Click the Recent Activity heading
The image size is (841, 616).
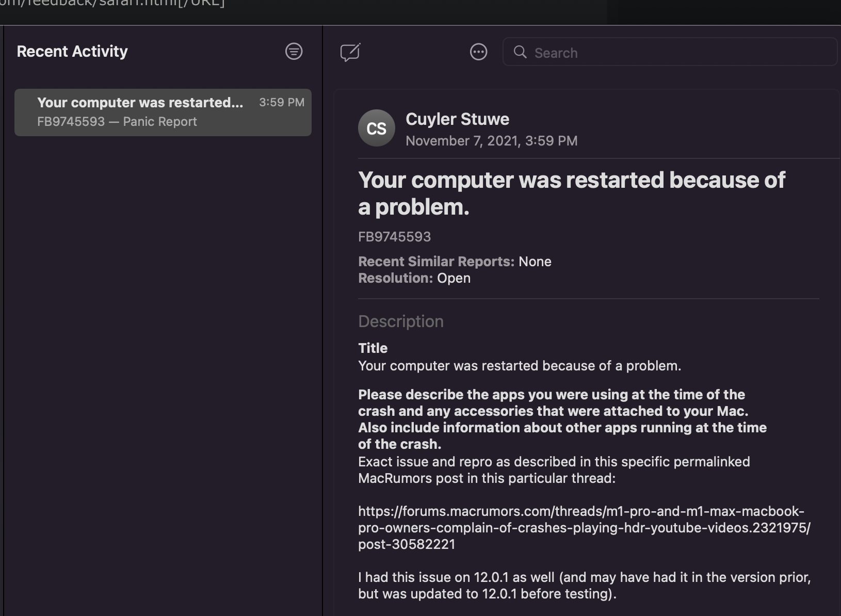72,52
